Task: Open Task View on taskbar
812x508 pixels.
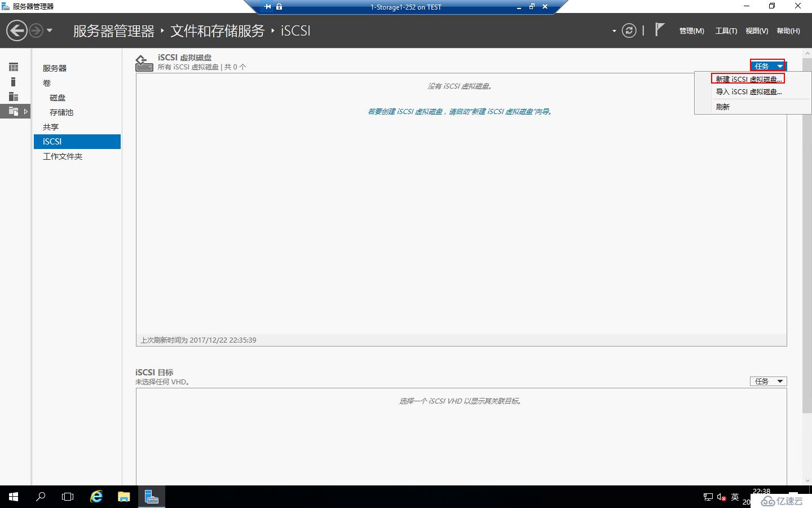Action: [68, 497]
